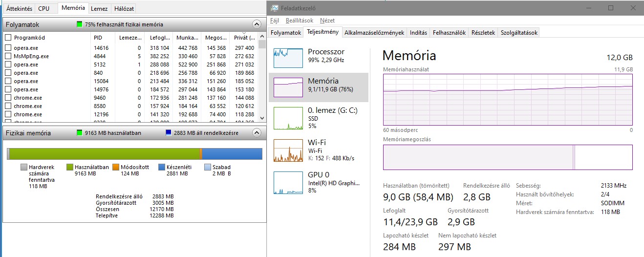Screen dimensions: 644x257
Task: Switch to the Folyamatok tab in Feladatkezelő
Action: pyautogui.click(x=286, y=33)
